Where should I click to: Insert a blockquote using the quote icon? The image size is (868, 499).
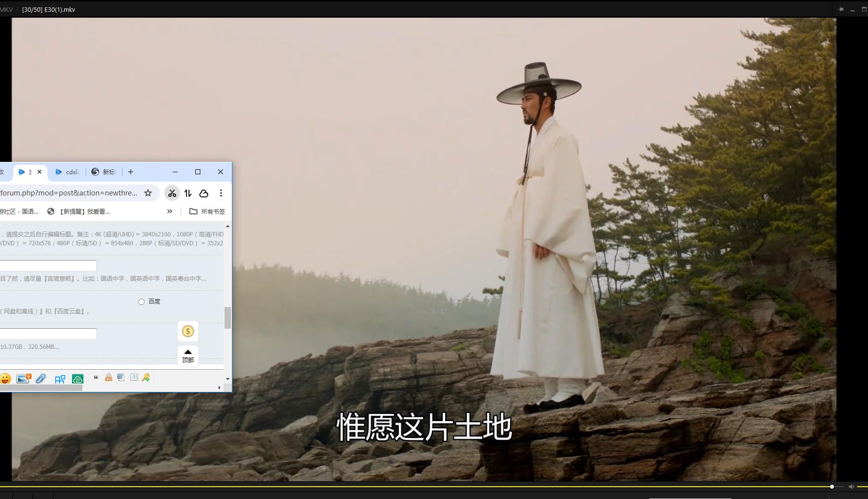tap(96, 377)
